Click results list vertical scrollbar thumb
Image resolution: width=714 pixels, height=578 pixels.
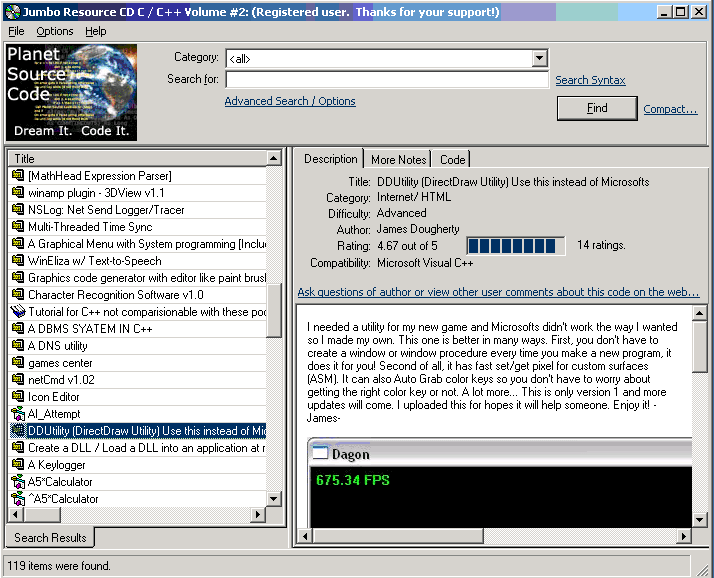tap(273, 311)
